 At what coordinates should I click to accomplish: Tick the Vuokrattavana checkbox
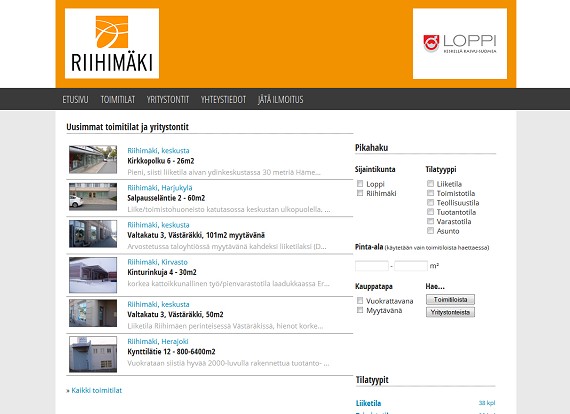[360, 301]
